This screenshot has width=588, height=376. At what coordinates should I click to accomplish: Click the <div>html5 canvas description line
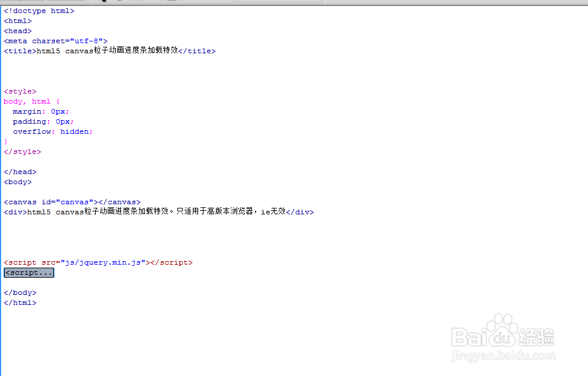tap(159, 211)
